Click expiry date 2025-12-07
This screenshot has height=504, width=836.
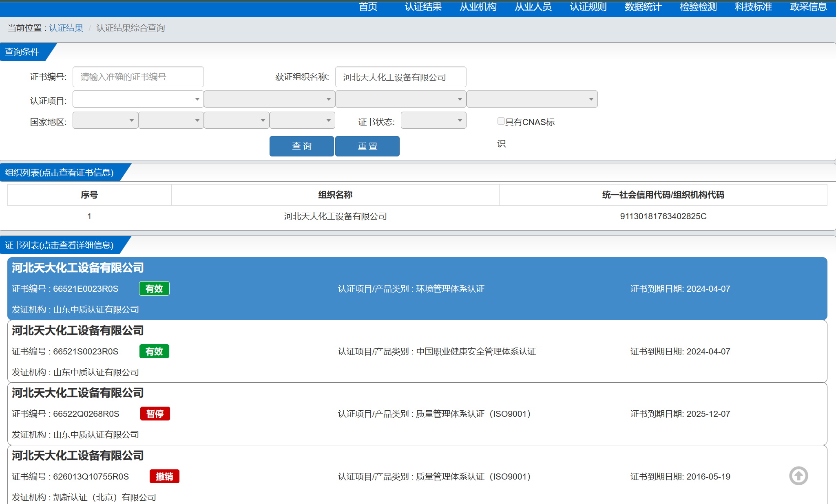pos(708,414)
